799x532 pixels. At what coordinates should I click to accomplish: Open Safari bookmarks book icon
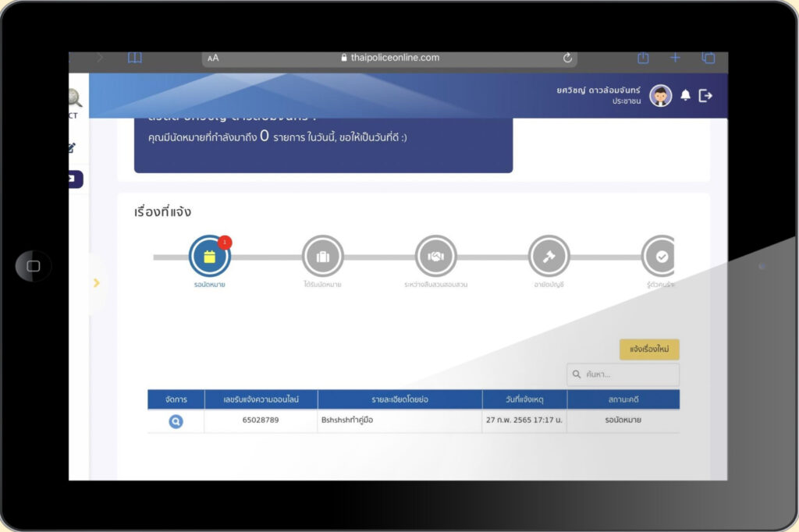135,58
